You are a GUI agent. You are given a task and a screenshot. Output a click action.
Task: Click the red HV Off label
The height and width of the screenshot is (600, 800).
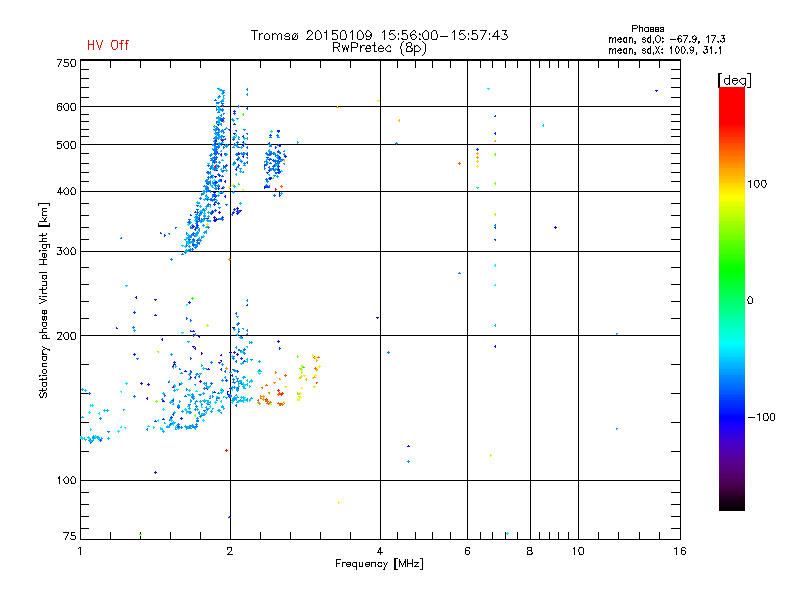(108, 45)
